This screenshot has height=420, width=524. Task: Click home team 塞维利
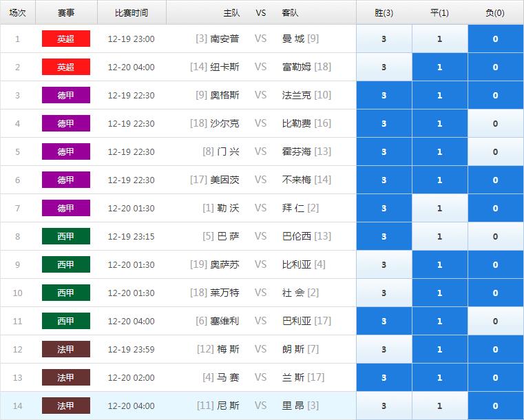point(224,321)
